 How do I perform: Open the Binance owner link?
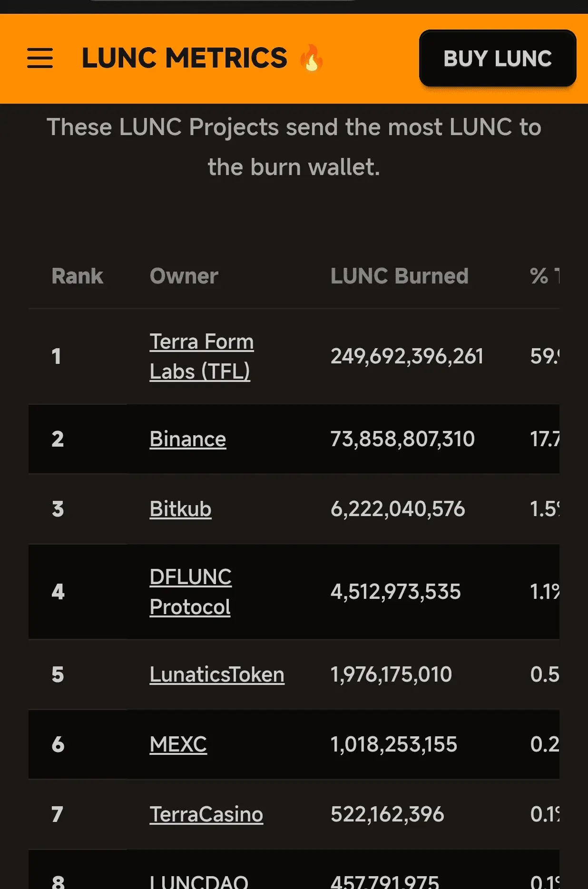[x=188, y=439]
